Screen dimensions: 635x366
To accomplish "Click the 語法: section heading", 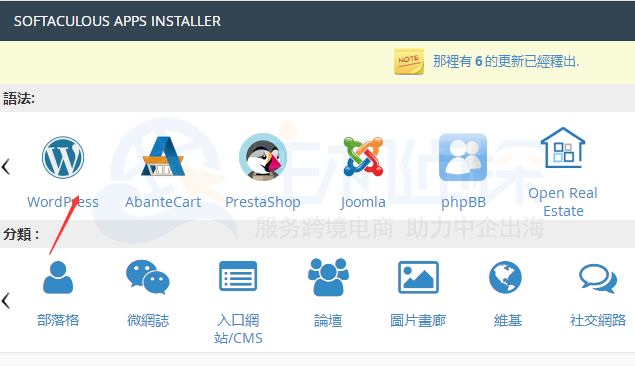I will 19,98.
